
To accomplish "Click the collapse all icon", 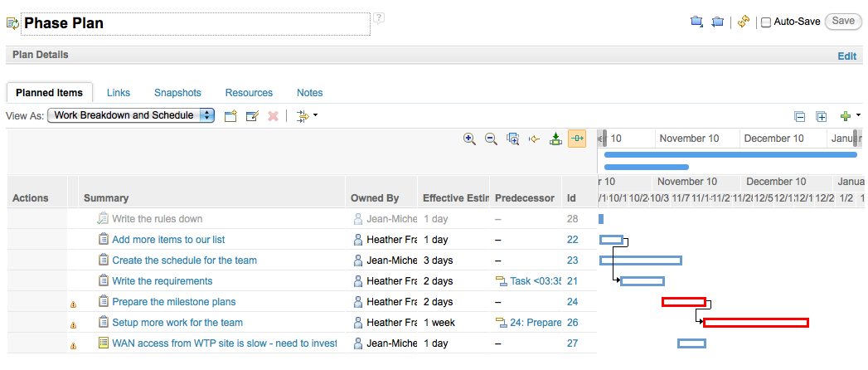I will pyautogui.click(x=800, y=117).
